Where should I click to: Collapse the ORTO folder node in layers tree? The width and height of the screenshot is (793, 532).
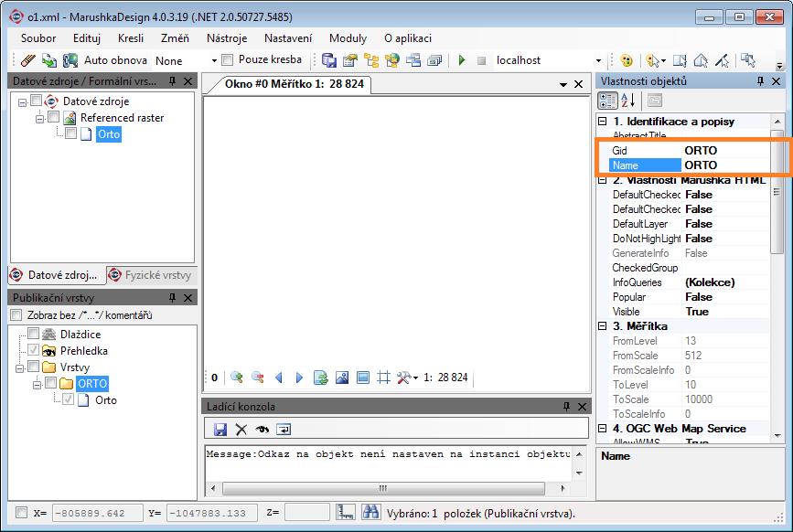[37, 385]
